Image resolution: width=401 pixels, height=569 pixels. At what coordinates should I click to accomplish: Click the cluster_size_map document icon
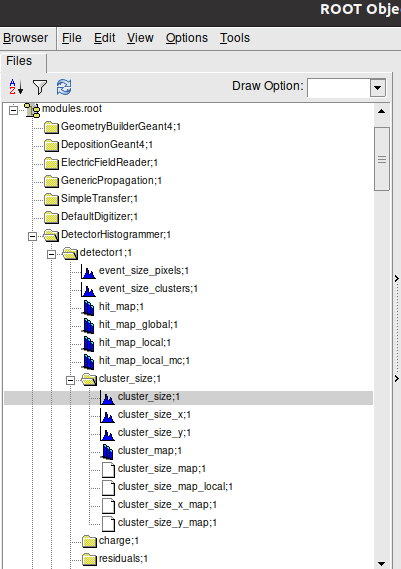point(108,469)
